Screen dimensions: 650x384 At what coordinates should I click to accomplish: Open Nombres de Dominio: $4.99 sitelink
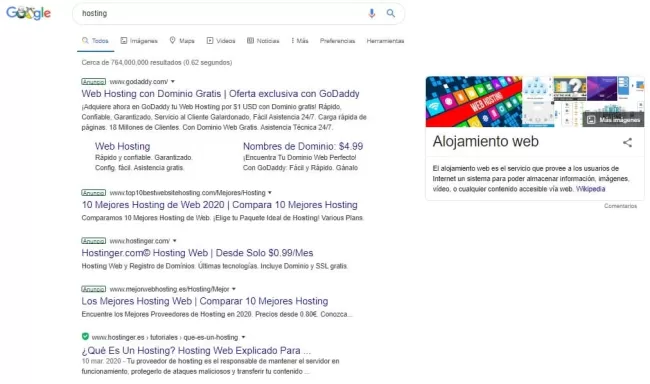tap(303, 146)
